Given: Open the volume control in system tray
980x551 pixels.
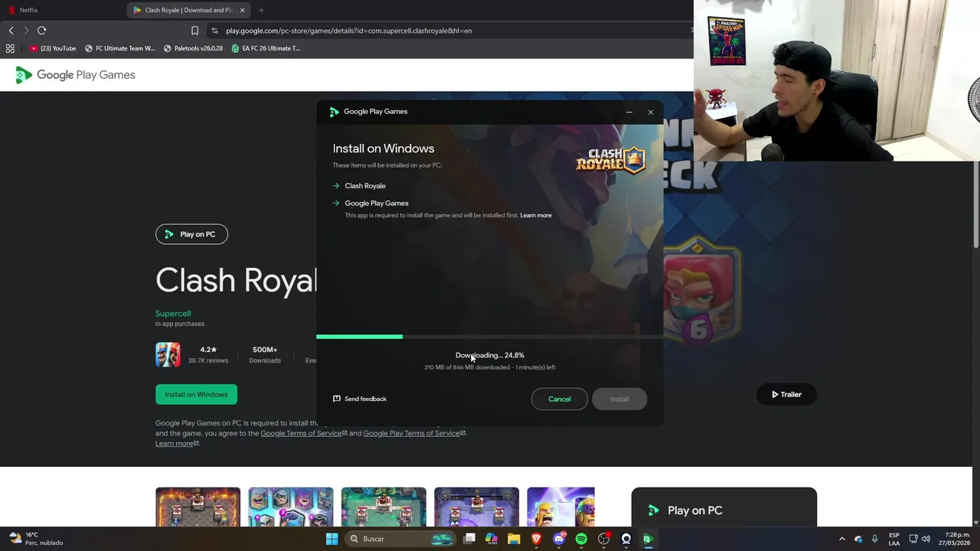Looking at the screenshot, I should (x=926, y=539).
